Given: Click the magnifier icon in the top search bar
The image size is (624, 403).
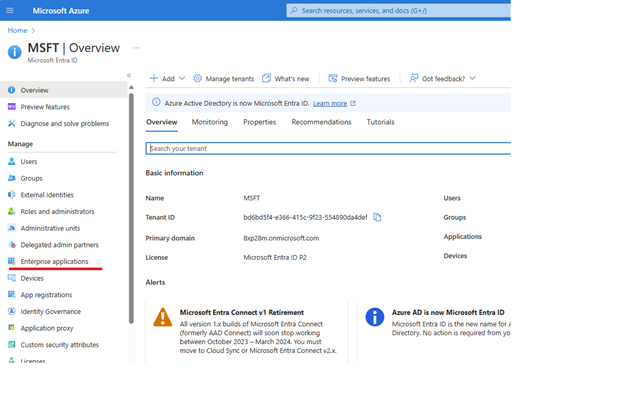Looking at the screenshot, I should [x=294, y=10].
